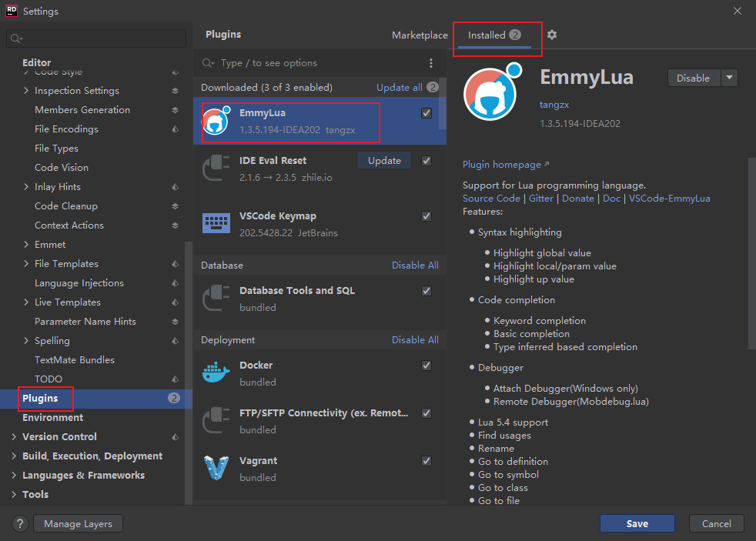Image resolution: width=756 pixels, height=541 pixels.
Task: Click the Cancel button
Action: click(717, 523)
